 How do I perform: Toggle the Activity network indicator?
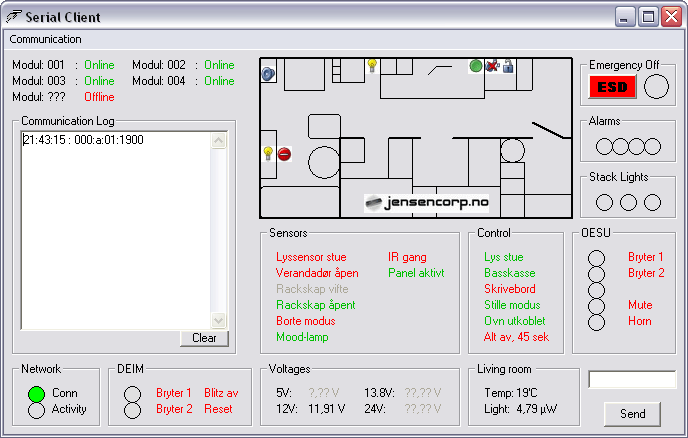[x=36, y=410]
